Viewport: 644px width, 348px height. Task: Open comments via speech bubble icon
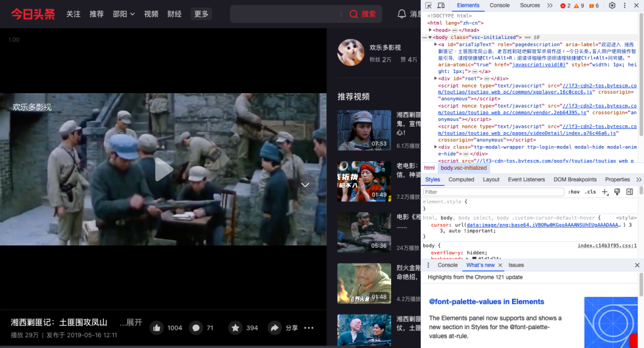point(196,328)
